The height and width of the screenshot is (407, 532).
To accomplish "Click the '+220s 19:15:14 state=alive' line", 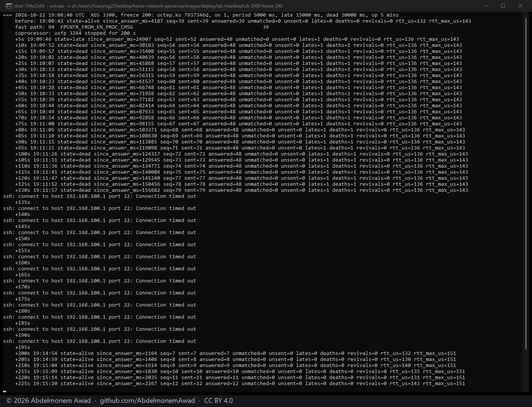I will 240,378.
